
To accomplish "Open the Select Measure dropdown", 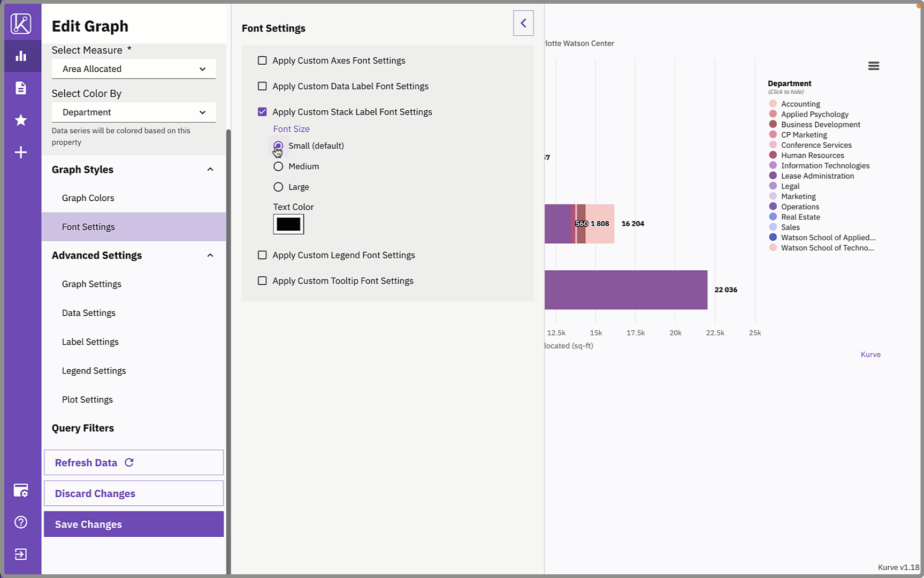I will coord(134,69).
